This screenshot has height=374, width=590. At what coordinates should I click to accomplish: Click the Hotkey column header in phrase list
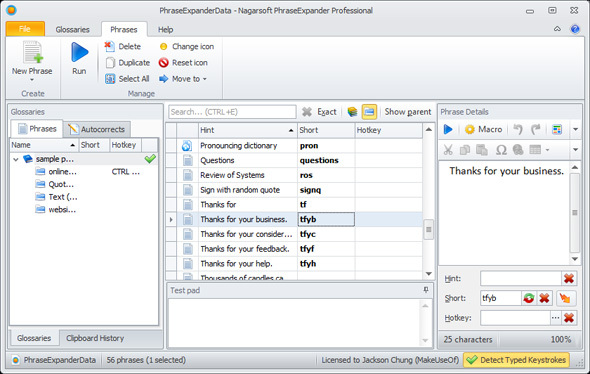[388, 130]
